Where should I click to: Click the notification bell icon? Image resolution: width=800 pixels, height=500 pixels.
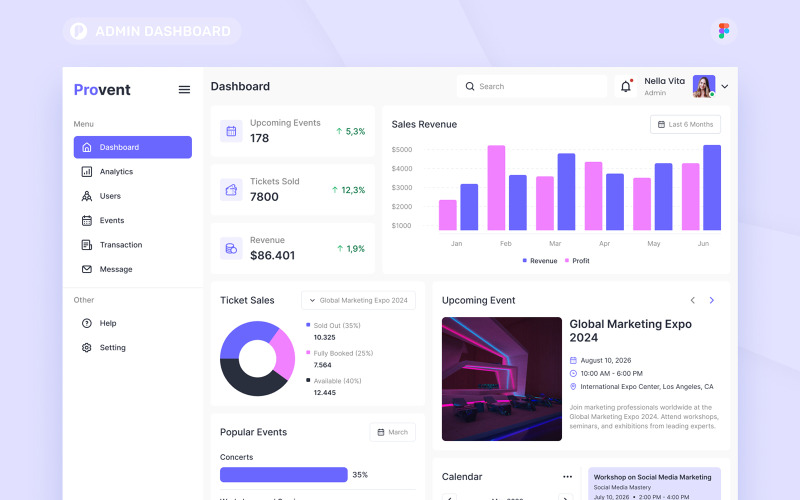pos(626,87)
